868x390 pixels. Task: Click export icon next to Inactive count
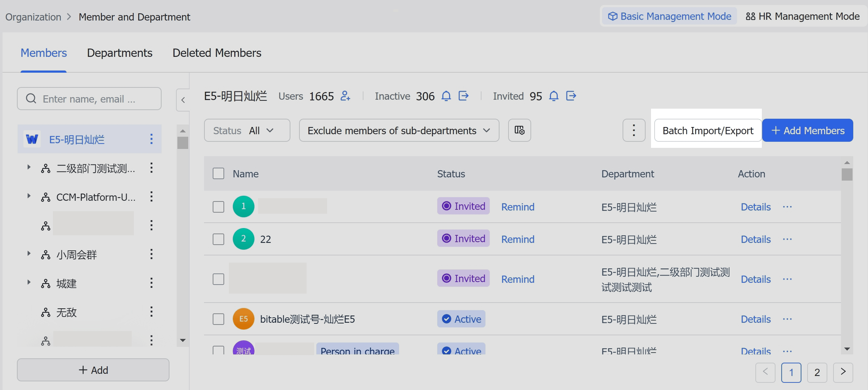[464, 96]
